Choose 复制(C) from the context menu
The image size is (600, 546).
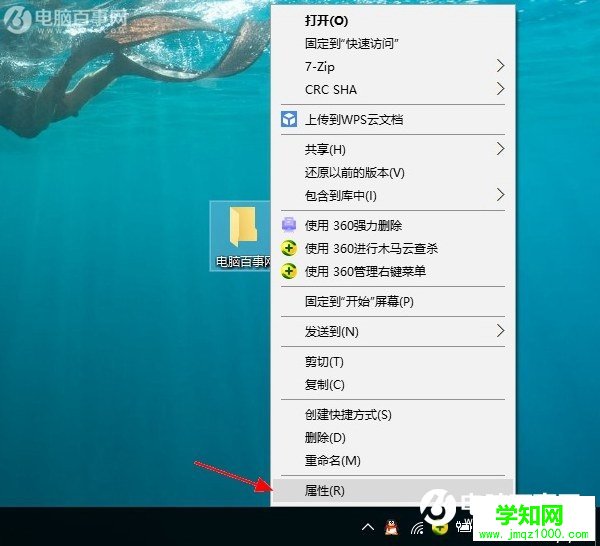click(x=393, y=385)
